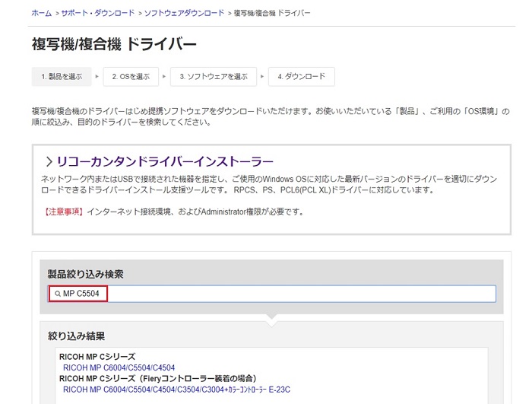This screenshot has height=404, width=532.
Task: Select step 1. 製品を選ぶ
Action: [62, 76]
